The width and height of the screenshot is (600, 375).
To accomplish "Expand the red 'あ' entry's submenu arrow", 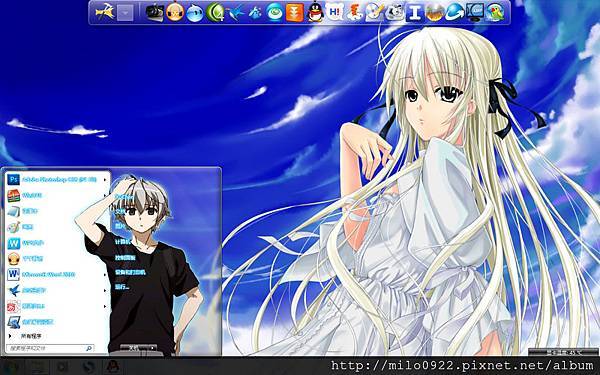I will pos(105,307).
